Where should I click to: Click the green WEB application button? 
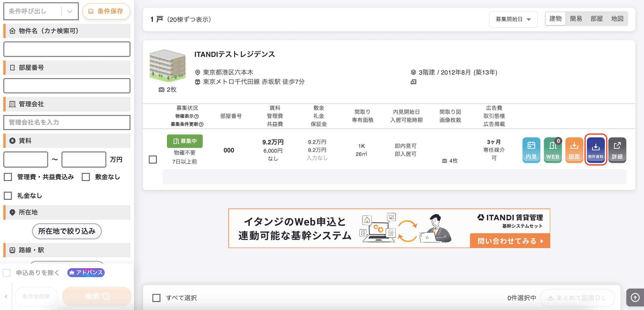[x=553, y=150]
